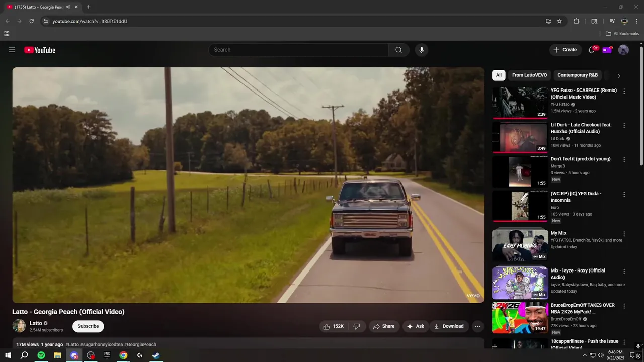644x362 pixels.
Task: Go back to previous page
Action: pyautogui.click(x=7, y=21)
